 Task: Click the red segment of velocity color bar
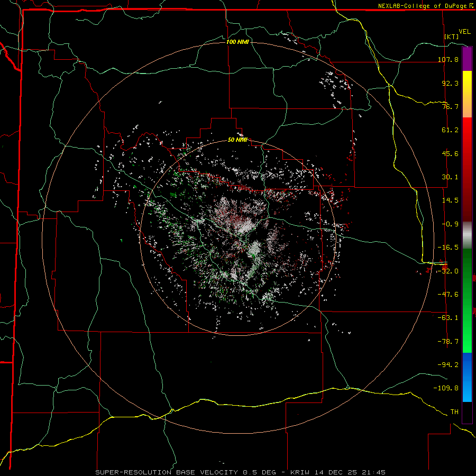click(467, 169)
